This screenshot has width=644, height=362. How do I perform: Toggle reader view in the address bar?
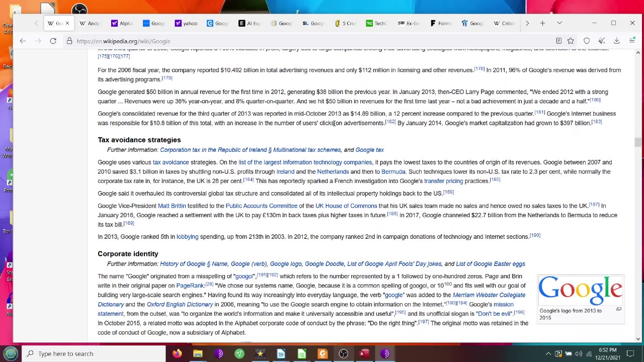coord(558,41)
